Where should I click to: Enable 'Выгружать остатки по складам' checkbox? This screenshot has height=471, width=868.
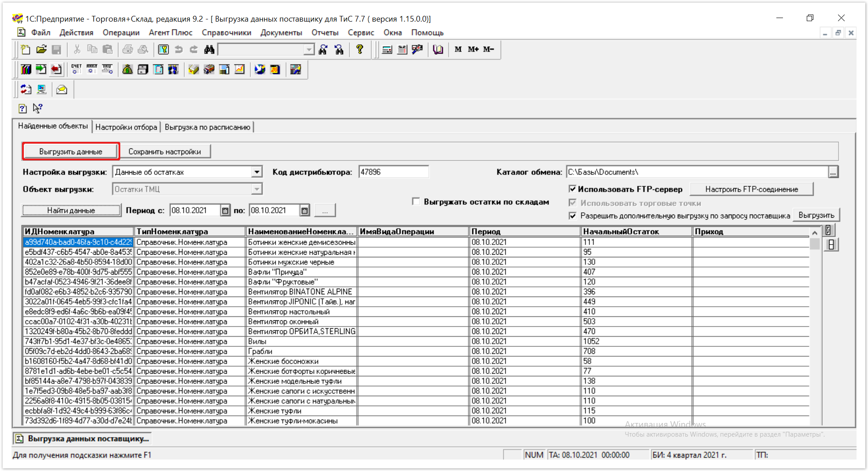[415, 201]
